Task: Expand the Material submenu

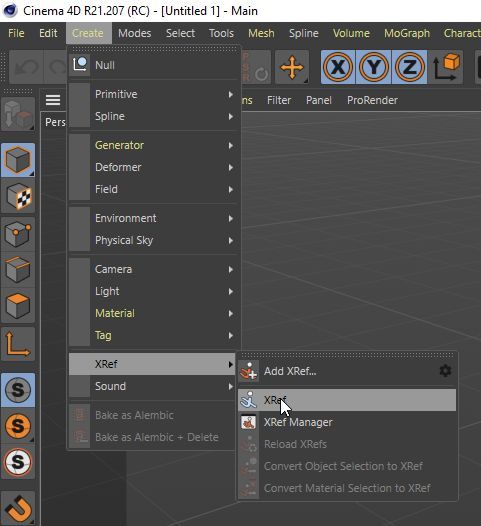Action: (153, 313)
